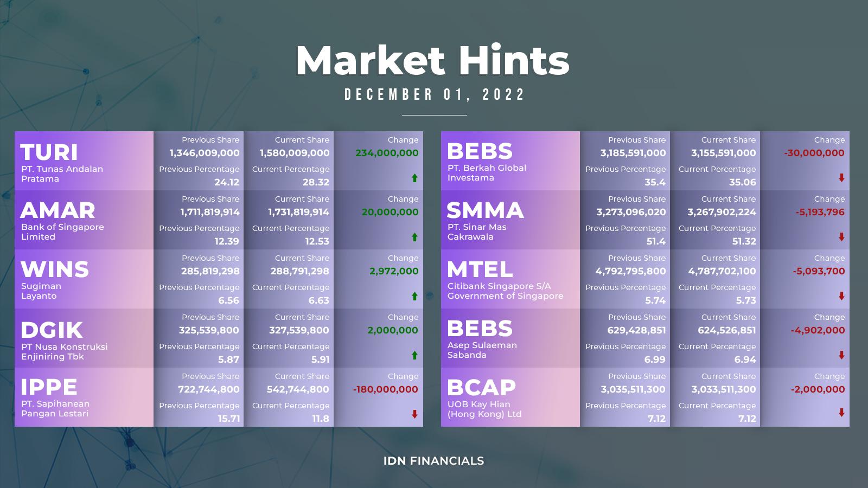Image resolution: width=868 pixels, height=488 pixels.
Task: Select the IPPE ticker label
Action: (x=49, y=387)
